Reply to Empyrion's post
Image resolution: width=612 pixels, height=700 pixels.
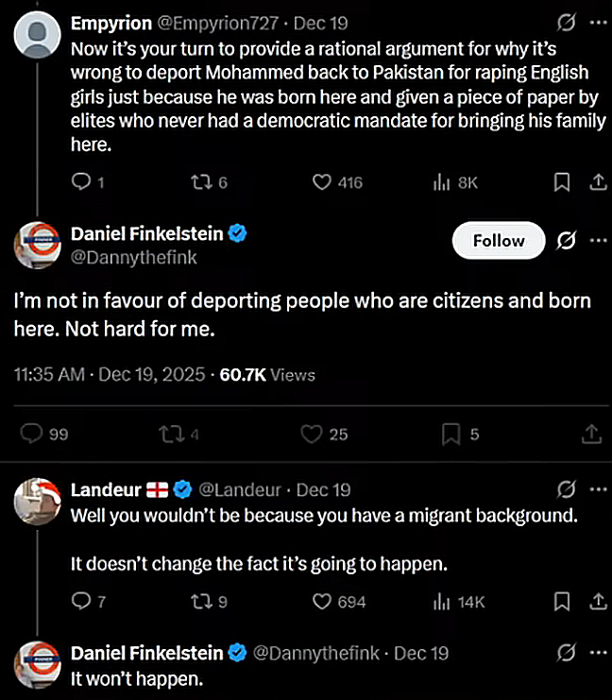82,183
